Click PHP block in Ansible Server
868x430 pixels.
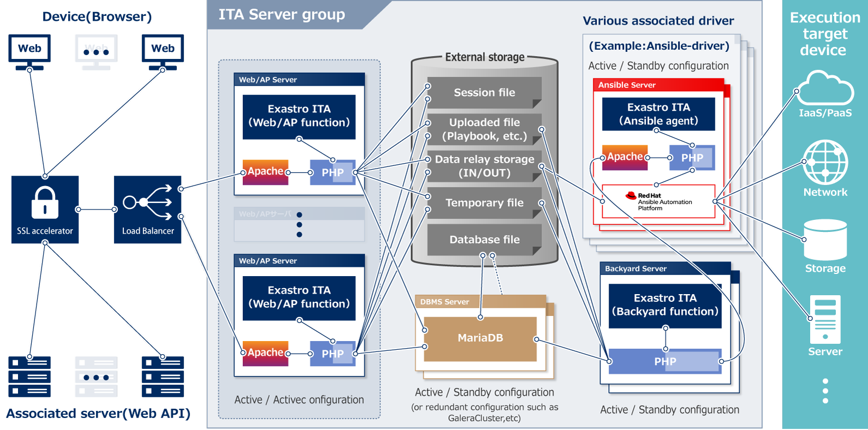pos(692,158)
